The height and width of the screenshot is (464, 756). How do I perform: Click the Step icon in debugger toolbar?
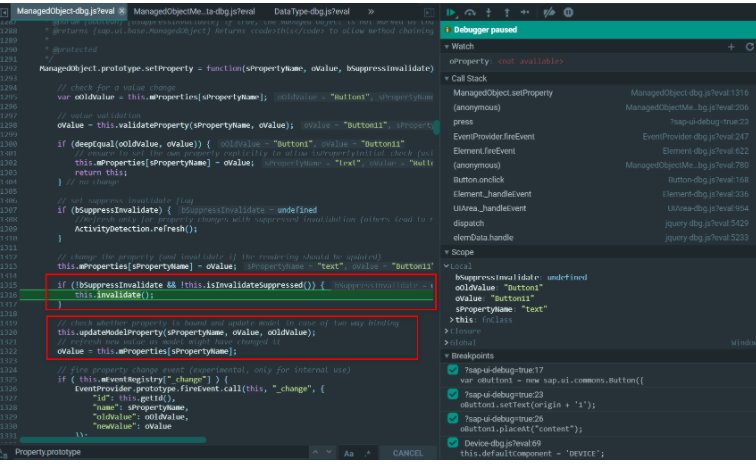coord(525,13)
